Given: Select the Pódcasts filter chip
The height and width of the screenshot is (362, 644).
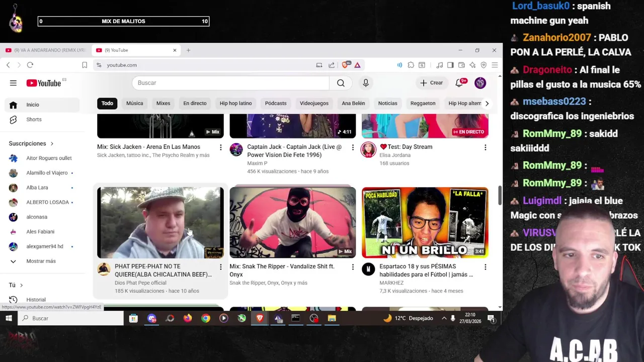Looking at the screenshot, I should pyautogui.click(x=276, y=103).
